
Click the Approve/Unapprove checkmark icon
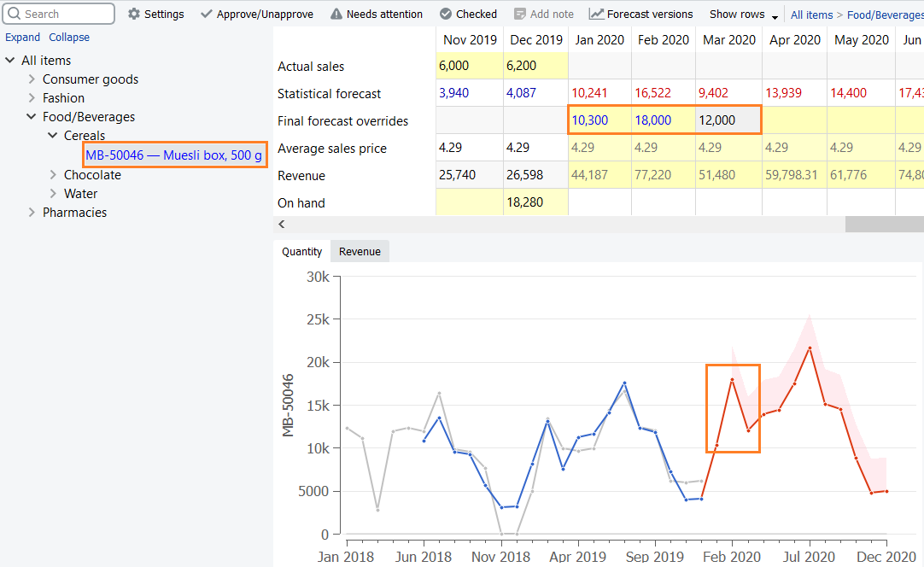207,15
